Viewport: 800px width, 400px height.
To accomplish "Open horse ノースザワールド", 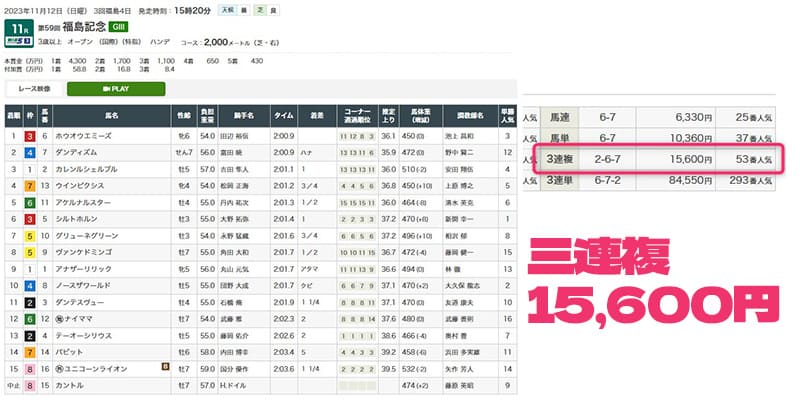I will click(83, 286).
